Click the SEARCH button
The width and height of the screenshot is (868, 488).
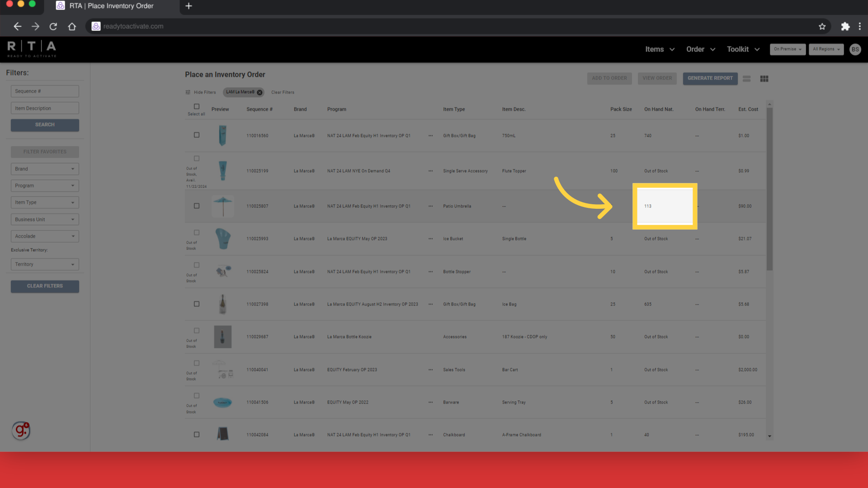pos(45,125)
